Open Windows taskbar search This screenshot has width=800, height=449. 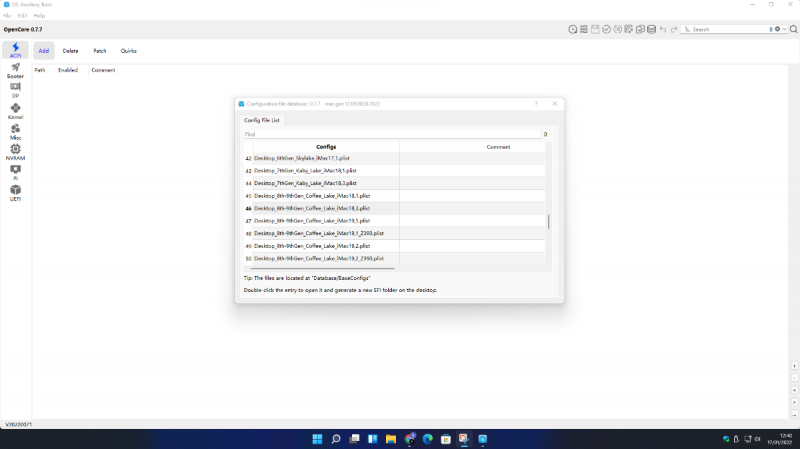coord(336,439)
